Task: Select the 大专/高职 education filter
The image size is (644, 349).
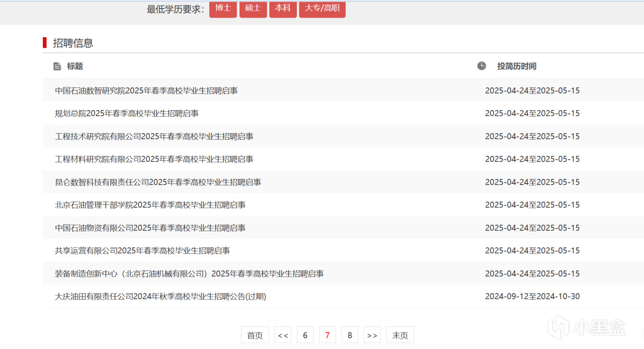Action: tap(322, 9)
